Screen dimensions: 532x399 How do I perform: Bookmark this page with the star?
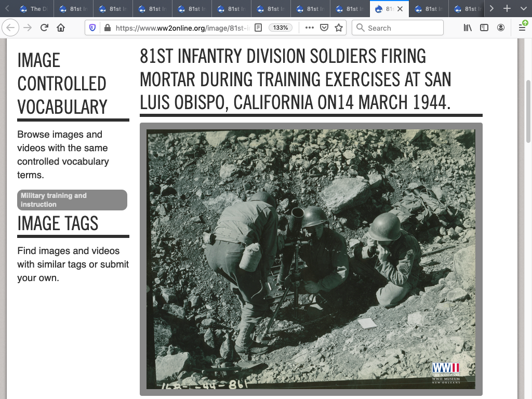(339, 28)
